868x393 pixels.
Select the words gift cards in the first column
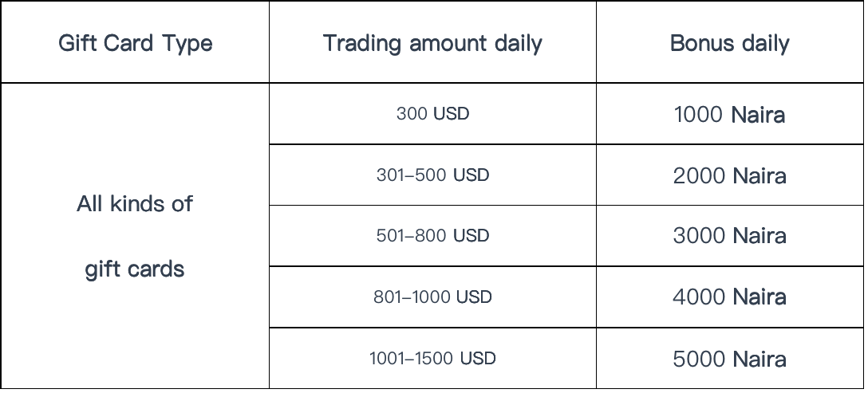coord(135,269)
